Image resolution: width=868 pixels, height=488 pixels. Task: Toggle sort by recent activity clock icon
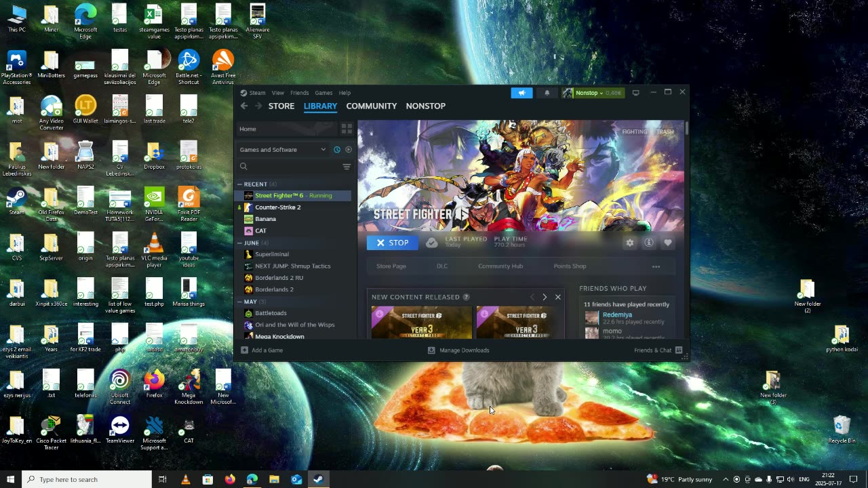pyautogui.click(x=337, y=150)
